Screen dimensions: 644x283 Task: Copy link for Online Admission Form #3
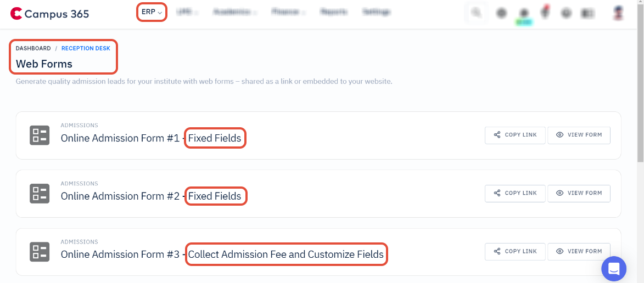tap(515, 251)
